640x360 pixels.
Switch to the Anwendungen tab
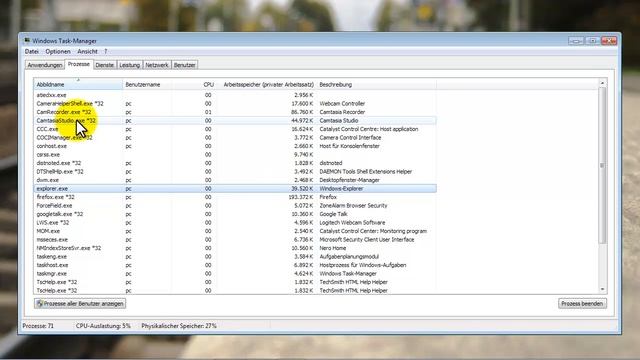45,65
